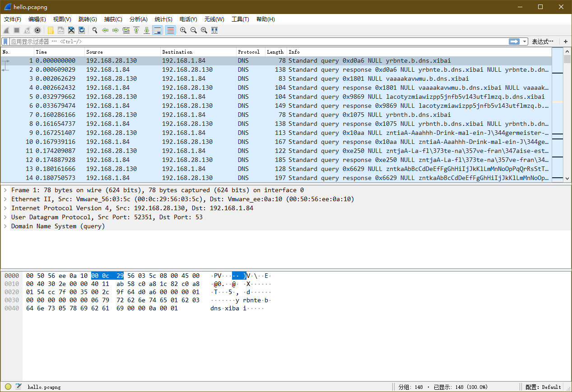Reset packet text to normal size

point(204,30)
